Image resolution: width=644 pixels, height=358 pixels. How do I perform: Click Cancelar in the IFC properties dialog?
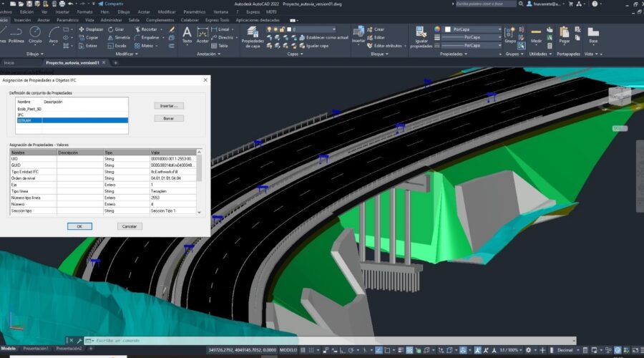pos(130,226)
